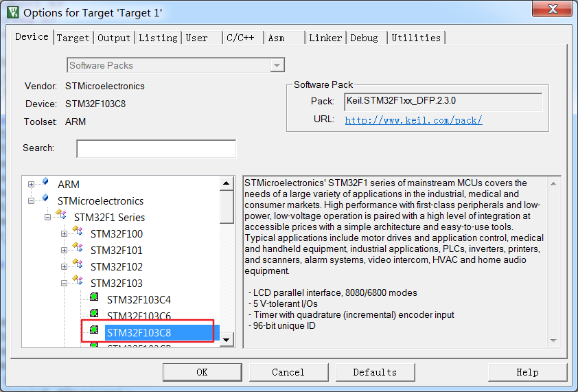Open the Listing tab
578x392 pixels.
point(158,38)
